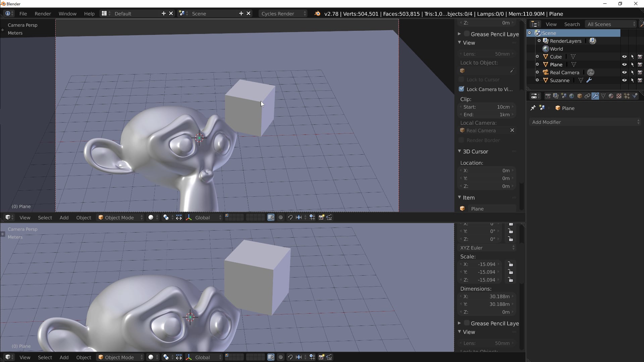Open the World properties tab
The width and height of the screenshot is (644, 362).
click(571, 96)
